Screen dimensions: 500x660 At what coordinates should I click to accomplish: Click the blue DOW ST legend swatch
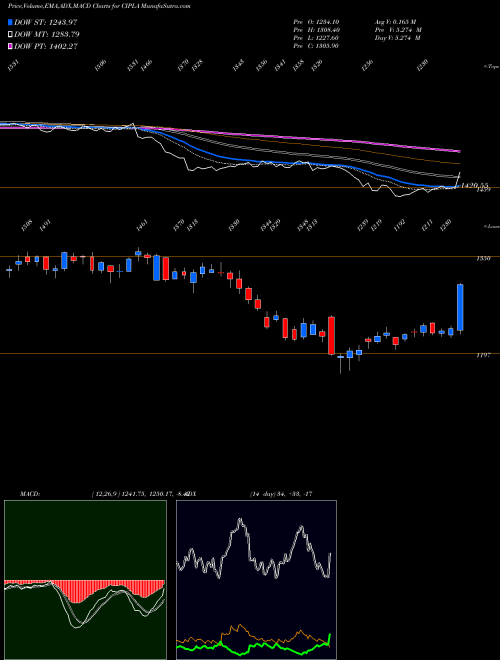pyautogui.click(x=11, y=22)
